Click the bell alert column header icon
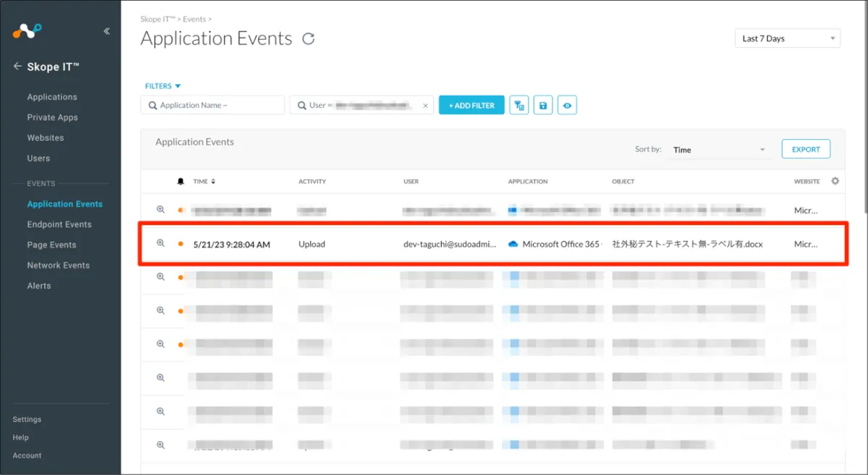This screenshot has width=868, height=475. click(180, 182)
